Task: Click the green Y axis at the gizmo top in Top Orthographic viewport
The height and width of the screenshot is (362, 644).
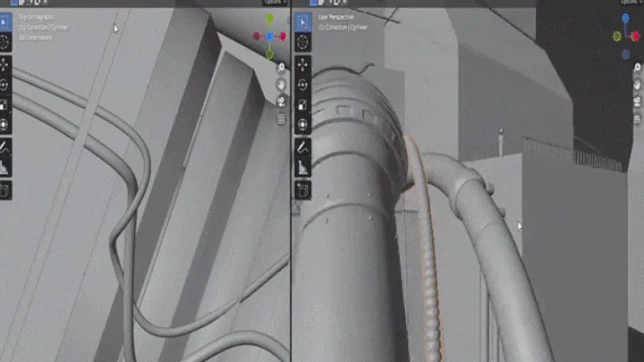Action: [270, 19]
